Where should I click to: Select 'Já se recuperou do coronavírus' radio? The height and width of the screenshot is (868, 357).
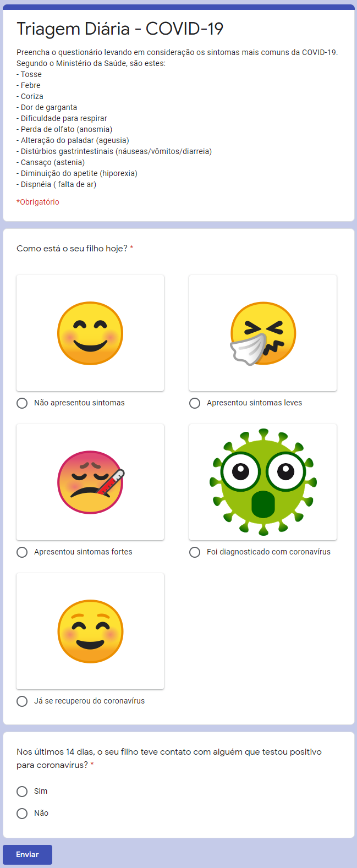pyautogui.click(x=22, y=701)
